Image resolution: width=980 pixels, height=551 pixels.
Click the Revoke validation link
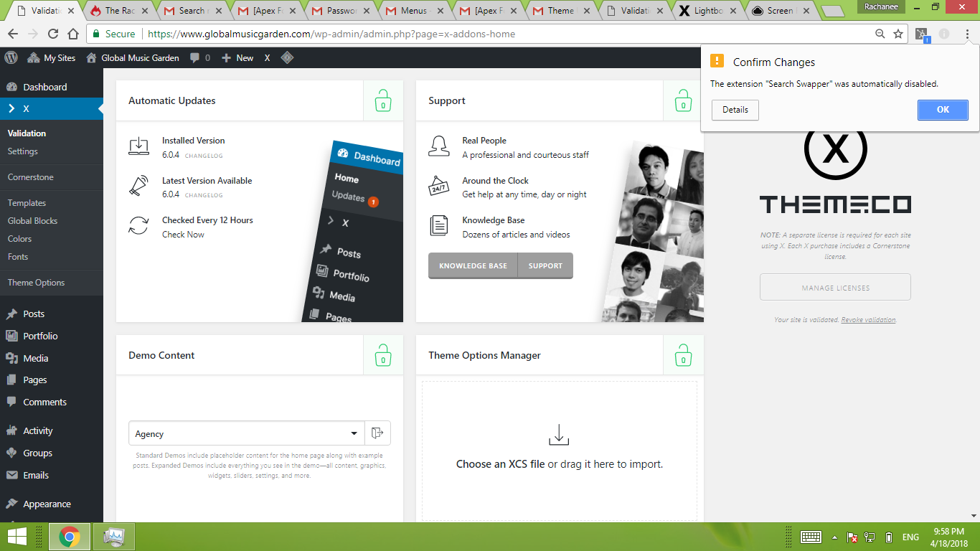(868, 320)
